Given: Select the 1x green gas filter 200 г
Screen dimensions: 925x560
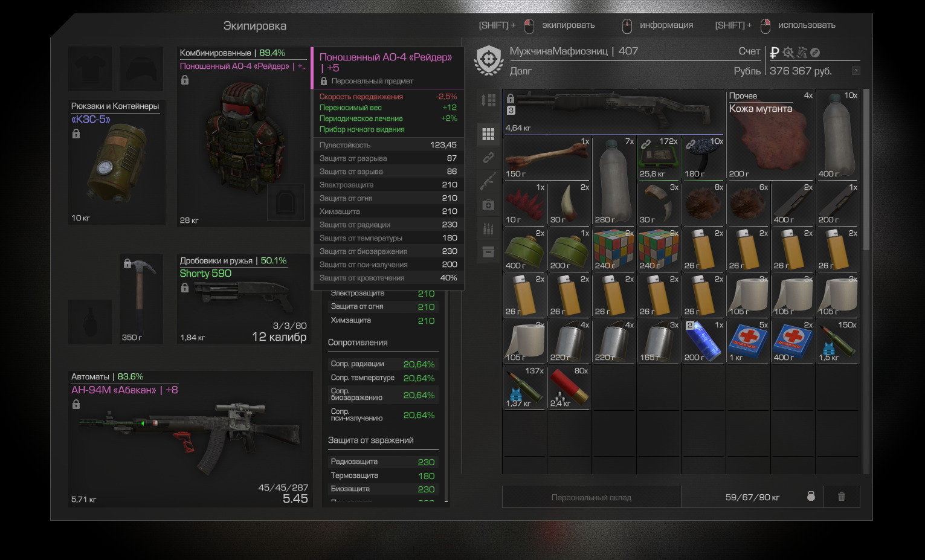Looking at the screenshot, I should click(x=569, y=249).
